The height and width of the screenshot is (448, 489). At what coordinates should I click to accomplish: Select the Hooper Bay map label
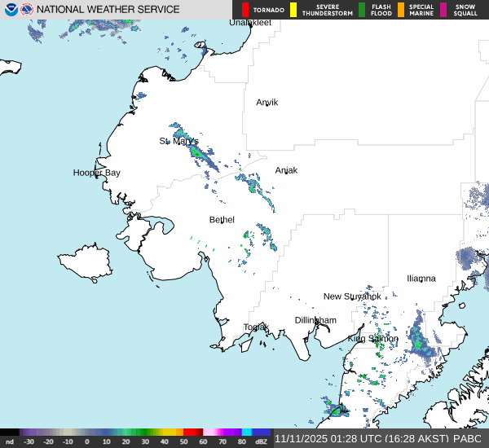96,173
